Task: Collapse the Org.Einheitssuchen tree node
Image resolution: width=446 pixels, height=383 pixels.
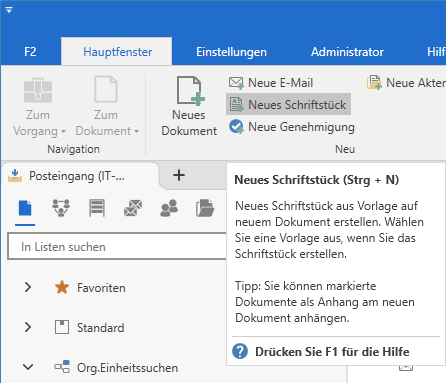Action: coord(28,367)
